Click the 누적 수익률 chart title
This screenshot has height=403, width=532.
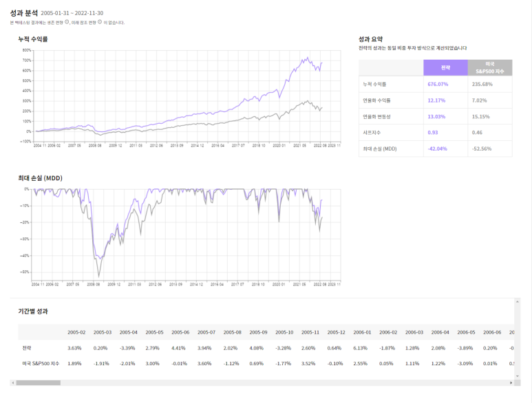point(33,39)
